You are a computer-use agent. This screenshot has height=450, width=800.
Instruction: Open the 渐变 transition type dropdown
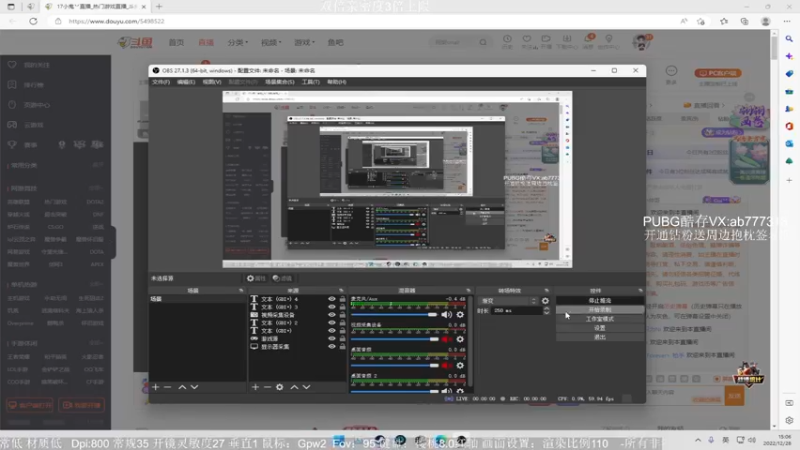508,301
